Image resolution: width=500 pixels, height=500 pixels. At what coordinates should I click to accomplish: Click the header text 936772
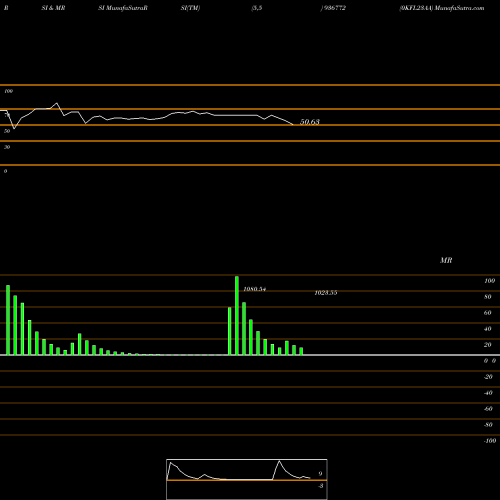pos(335,8)
